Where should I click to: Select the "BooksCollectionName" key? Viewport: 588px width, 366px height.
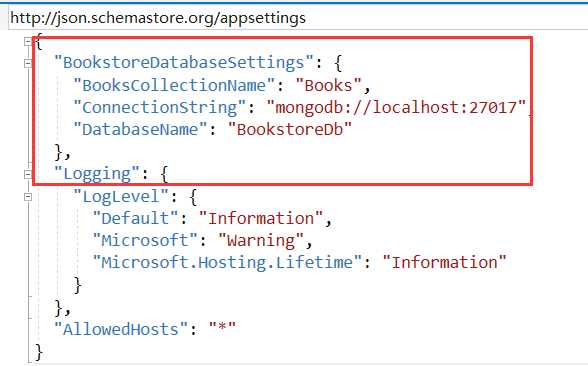click(174, 85)
